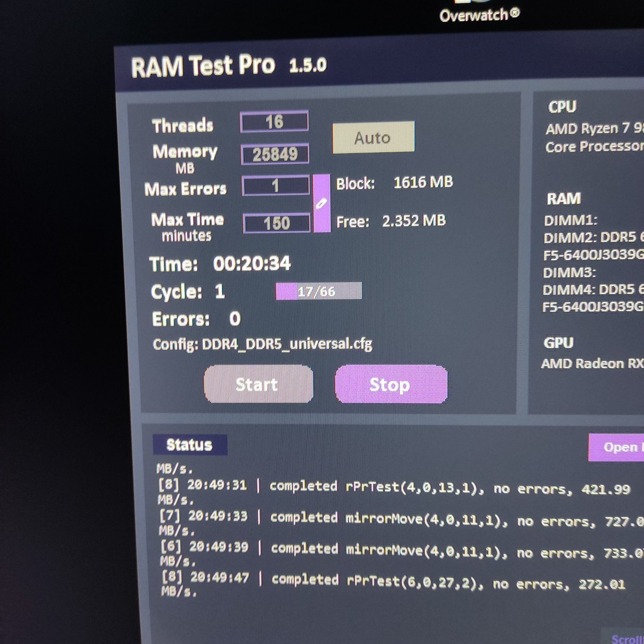Click the Cycle count value 1

pyautogui.click(x=220, y=292)
